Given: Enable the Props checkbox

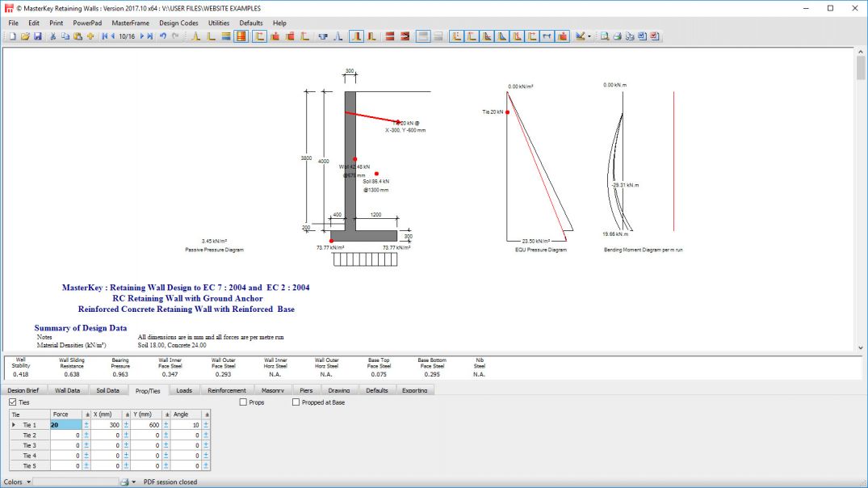Looking at the screenshot, I should 243,402.
